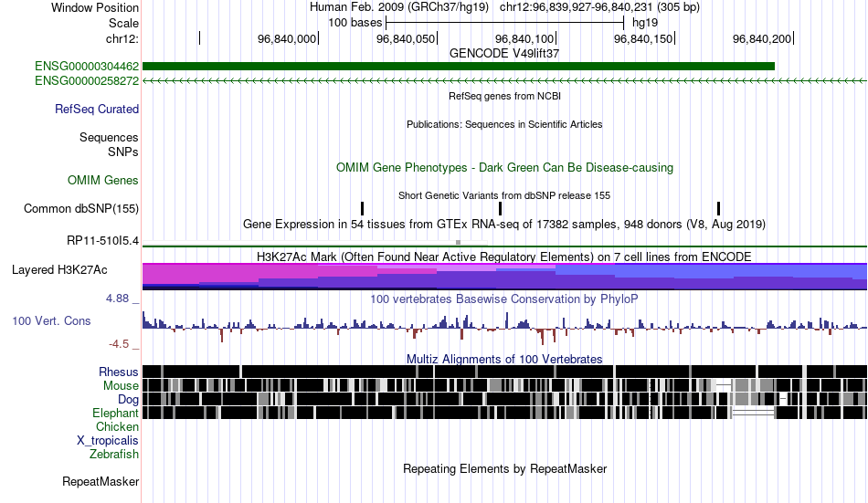Viewport: 868px width, 503px height.
Task: Click the SNPs track label
Action: click(123, 152)
